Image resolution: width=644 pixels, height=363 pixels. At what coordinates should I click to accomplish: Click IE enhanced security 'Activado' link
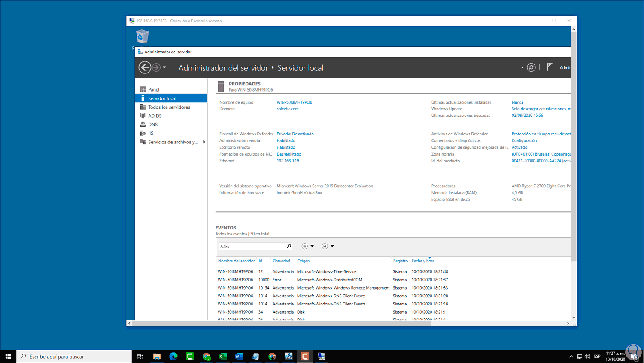coord(519,147)
